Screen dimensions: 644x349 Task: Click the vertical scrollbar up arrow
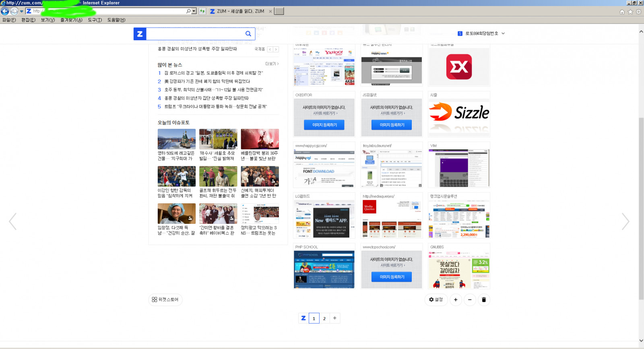pyautogui.click(x=641, y=31)
